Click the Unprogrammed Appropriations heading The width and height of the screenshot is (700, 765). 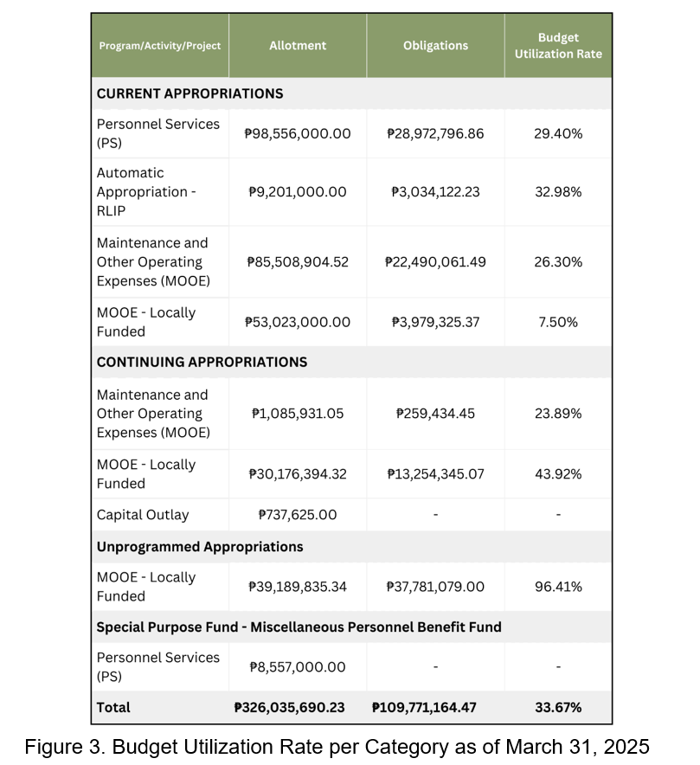coord(200,547)
